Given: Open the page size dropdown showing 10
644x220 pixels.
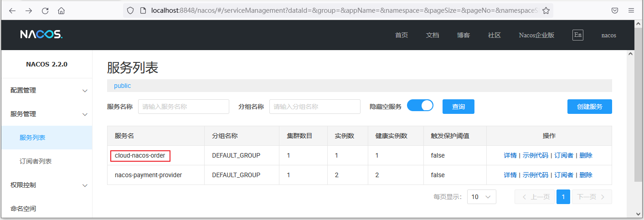Looking at the screenshot, I should point(482,197).
